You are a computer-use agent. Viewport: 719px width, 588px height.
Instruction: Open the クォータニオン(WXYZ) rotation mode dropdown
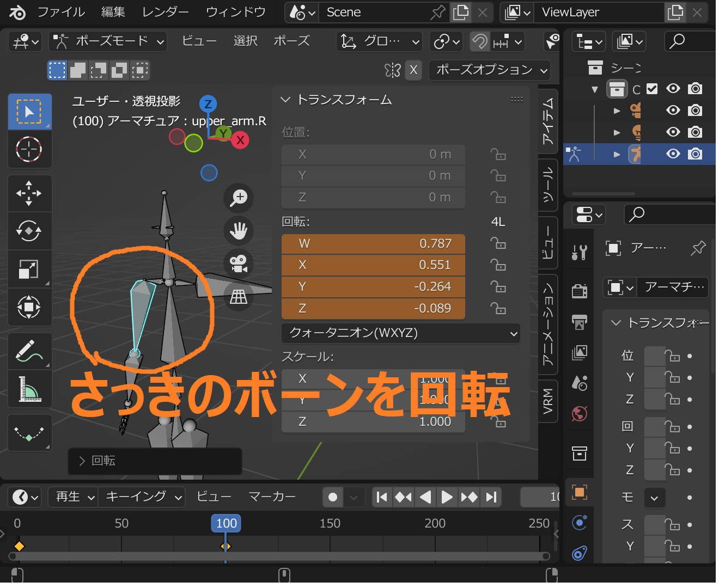tap(401, 333)
